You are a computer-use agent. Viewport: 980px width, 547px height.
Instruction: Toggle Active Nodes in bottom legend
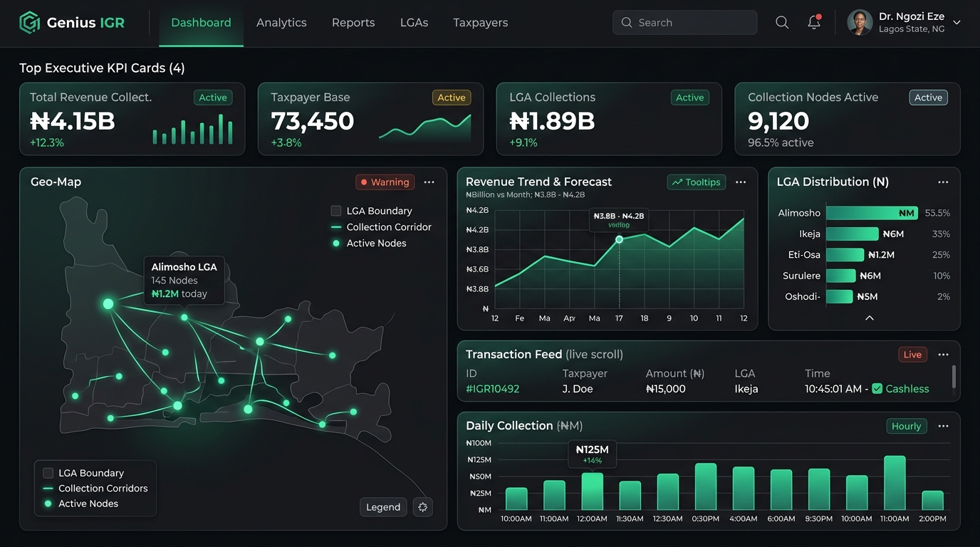coord(80,504)
